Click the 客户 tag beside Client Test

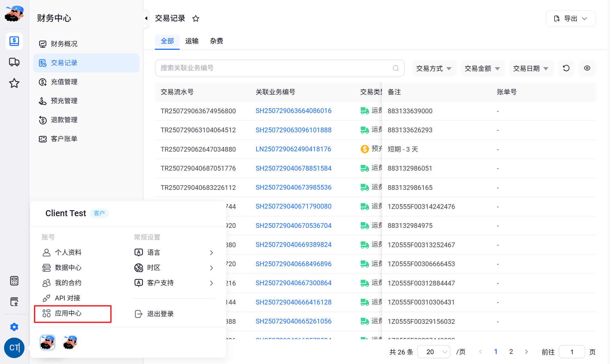99,213
